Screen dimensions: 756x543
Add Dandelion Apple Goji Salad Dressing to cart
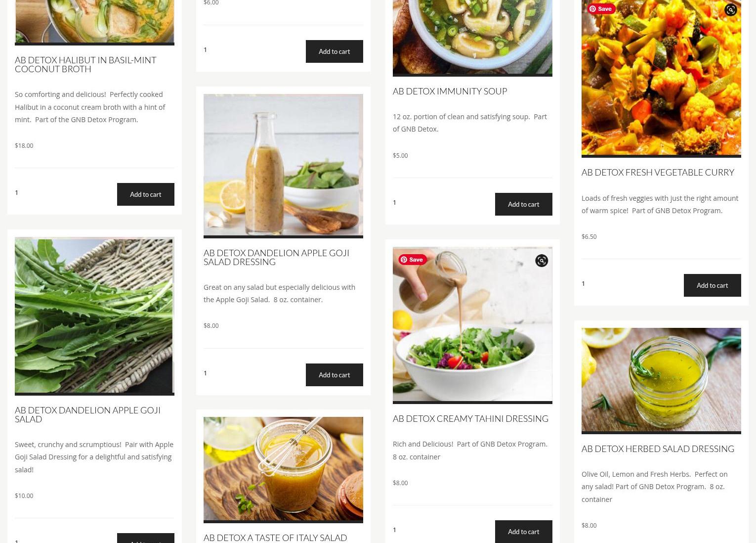pos(335,375)
